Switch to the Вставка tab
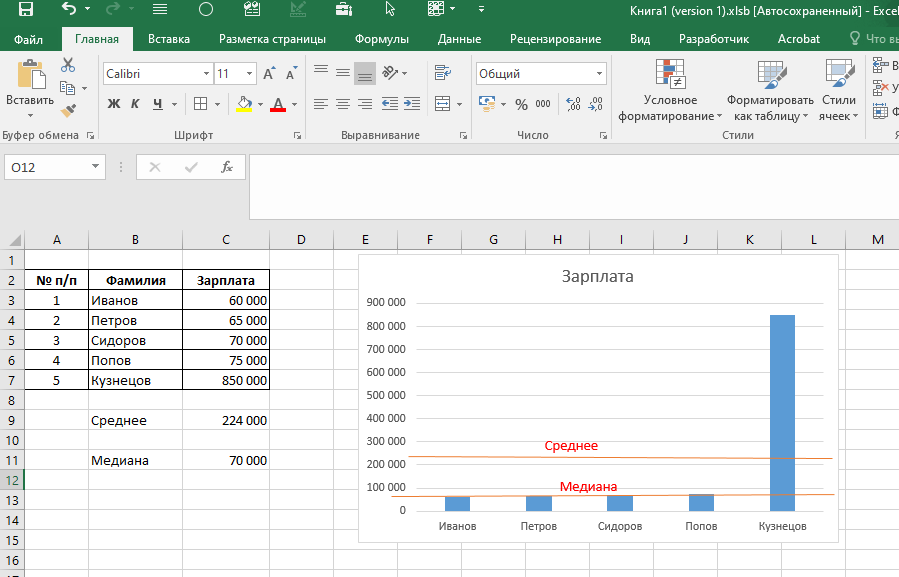This screenshot has width=899, height=577. coord(169,39)
